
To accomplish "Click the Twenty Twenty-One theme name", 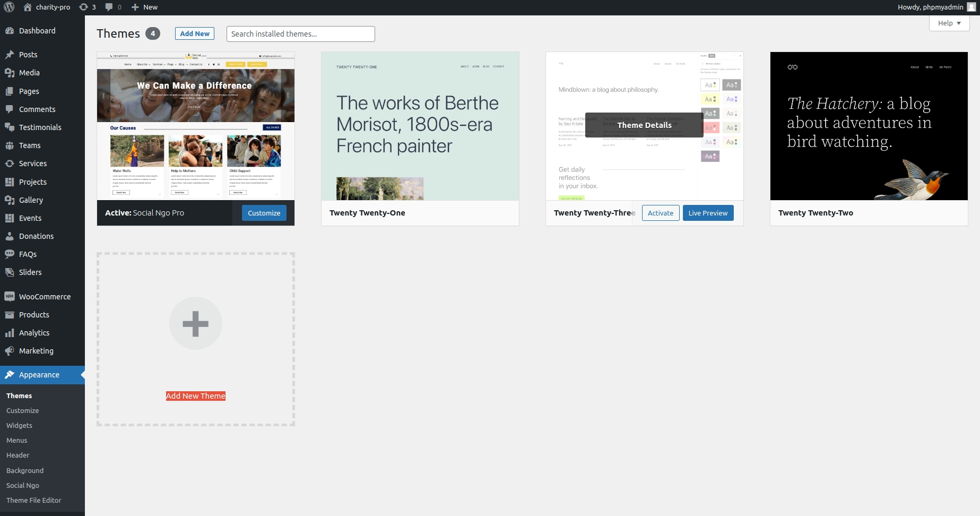I will (367, 213).
